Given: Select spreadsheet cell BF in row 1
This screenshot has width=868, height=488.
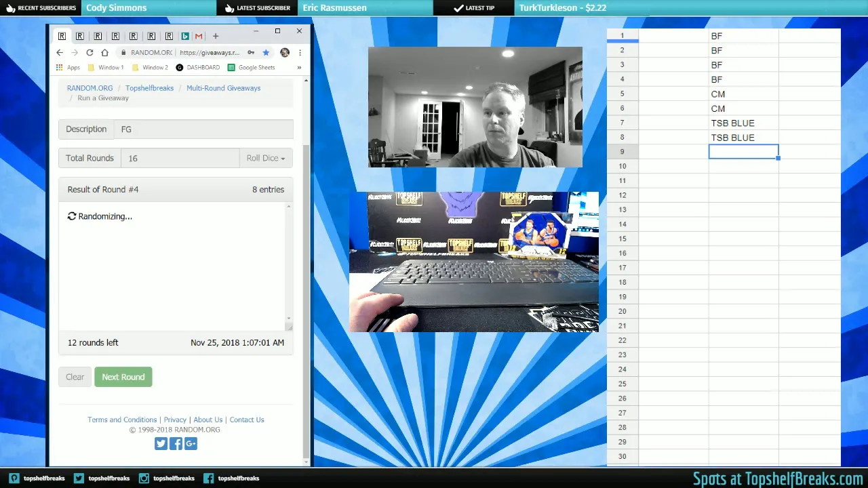Looking at the screenshot, I should (743, 36).
